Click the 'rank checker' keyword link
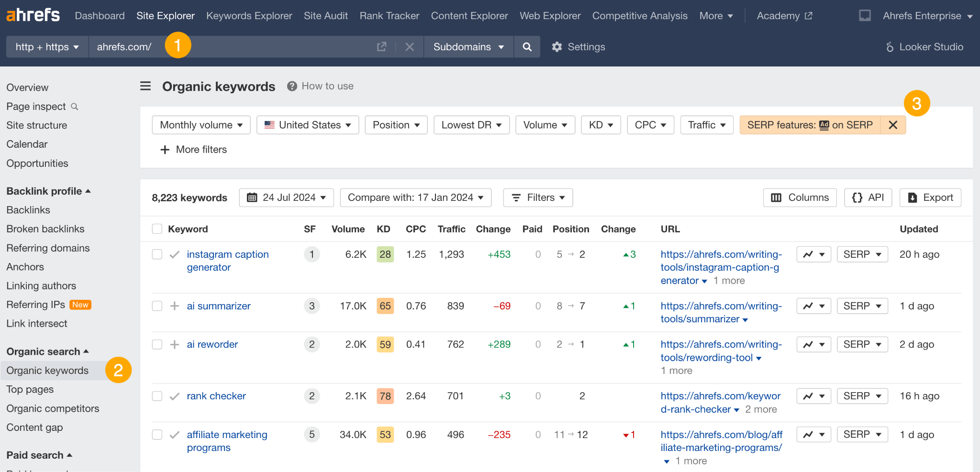This screenshot has height=472, width=980. pos(216,395)
